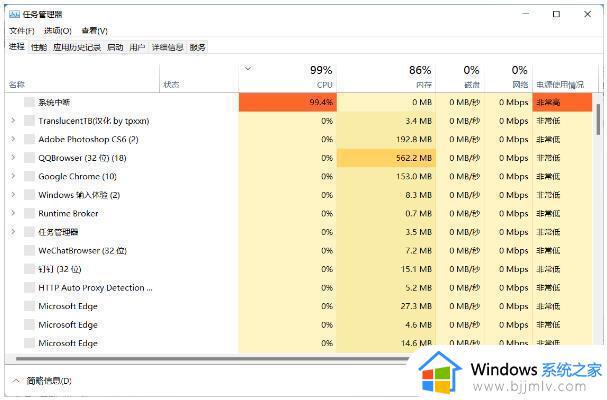
Task: Expand the TranslucentTB process group
Action: point(13,121)
